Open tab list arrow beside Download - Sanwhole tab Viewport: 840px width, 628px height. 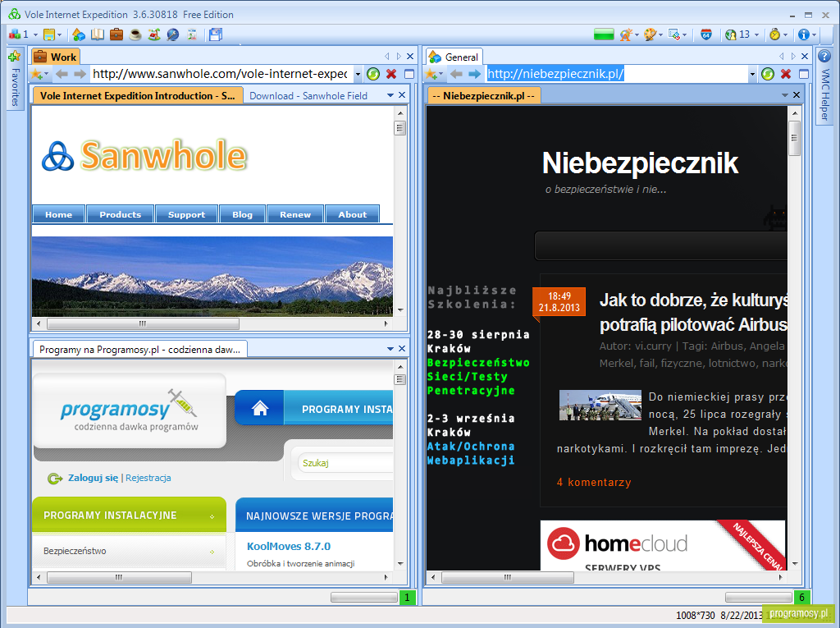[x=390, y=95]
